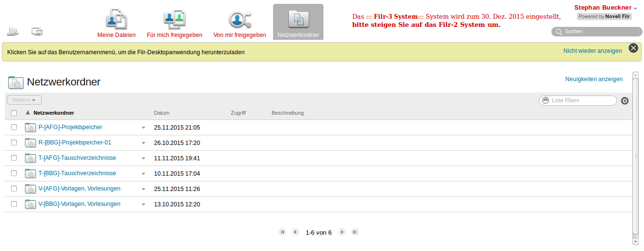Viewport: 644px width, 251px height.
Task: Check the R-[BBG]-Projektspeicher-01 checkbox
Action: click(x=14, y=143)
